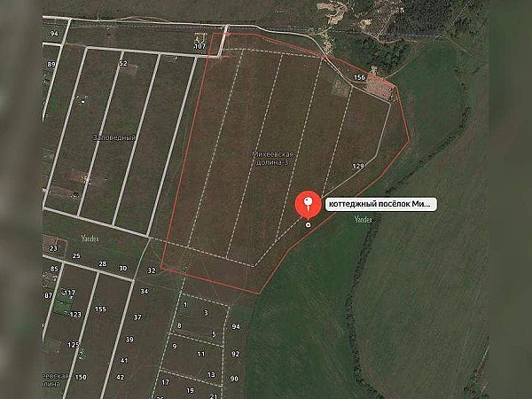Select the Михеевская долина-3 map label
This screenshot has width=532, height=399.
pyautogui.click(x=273, y=159)
